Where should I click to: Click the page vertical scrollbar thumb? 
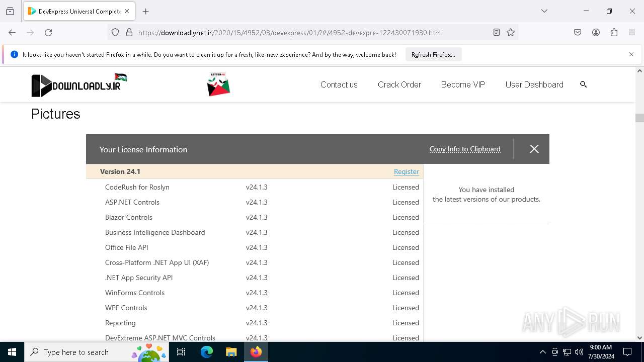coord(639,118)
